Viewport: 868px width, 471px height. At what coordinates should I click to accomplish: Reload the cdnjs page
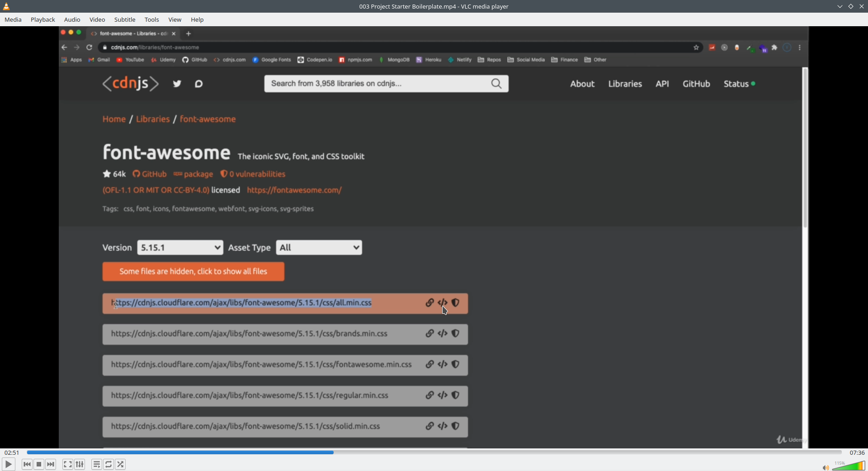90,47
